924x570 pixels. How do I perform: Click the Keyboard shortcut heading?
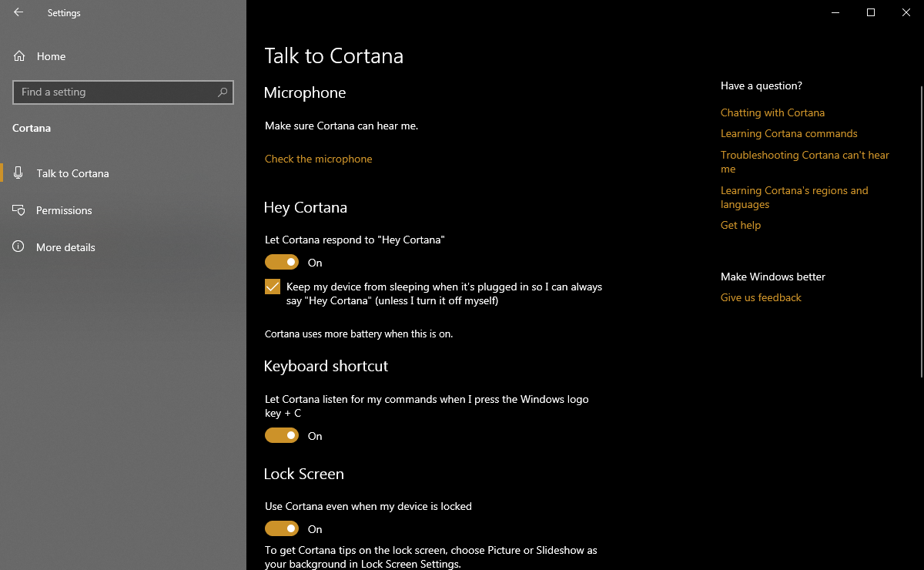[326, 366]
